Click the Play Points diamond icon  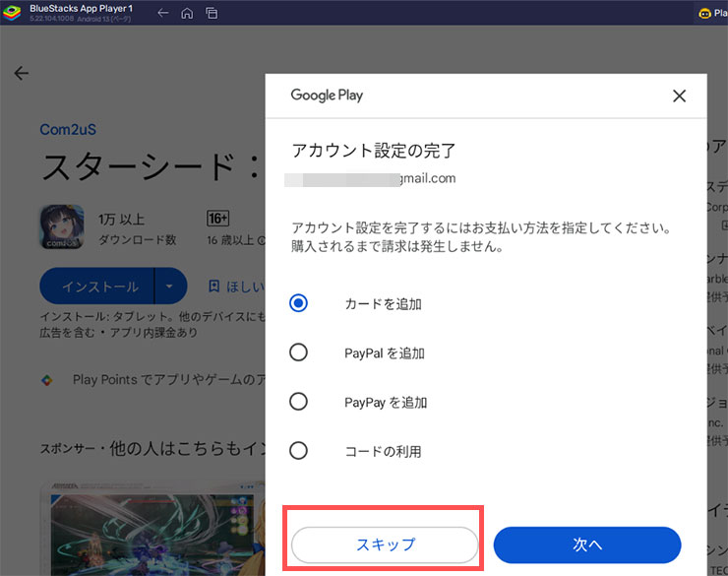[47, 380]
